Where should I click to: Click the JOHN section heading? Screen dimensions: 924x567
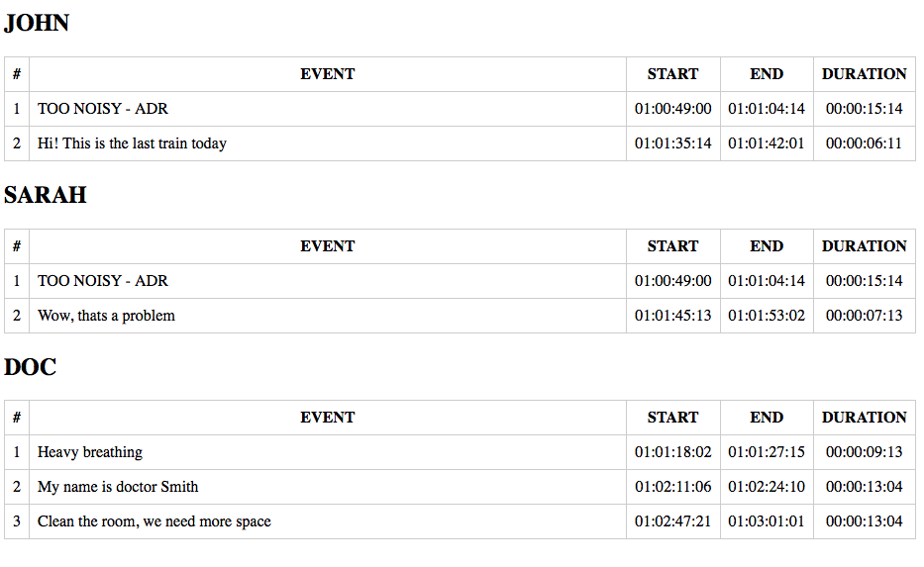point(37,23)
